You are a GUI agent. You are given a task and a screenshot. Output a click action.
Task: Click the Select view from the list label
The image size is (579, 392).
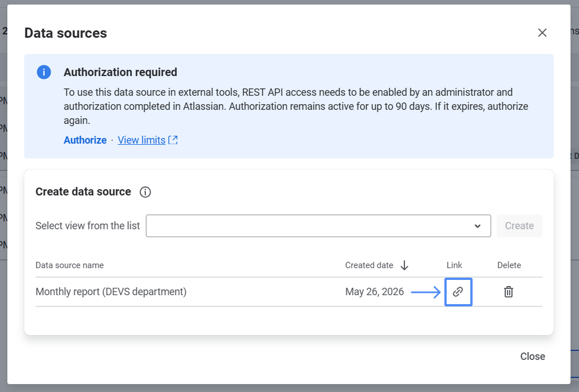point(87,225)
